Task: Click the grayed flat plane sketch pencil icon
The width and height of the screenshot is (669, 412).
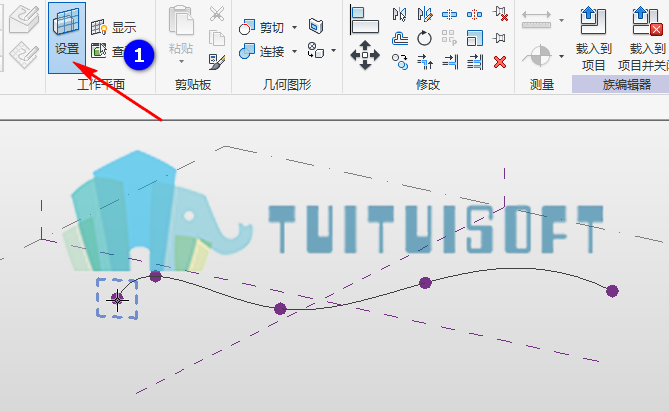Action: tap(24, 55)
